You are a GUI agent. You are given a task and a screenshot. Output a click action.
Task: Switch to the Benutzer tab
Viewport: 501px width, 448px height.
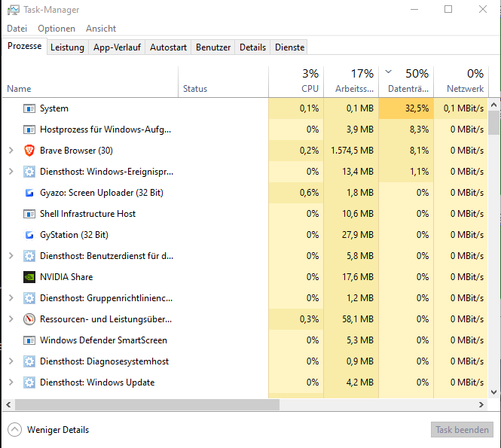click(x=213, y=47)
